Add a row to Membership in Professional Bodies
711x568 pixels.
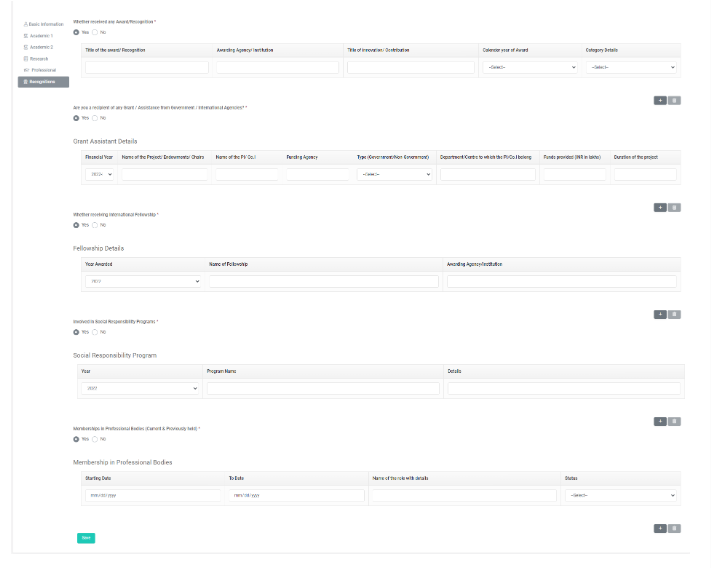tap(660, 529)
